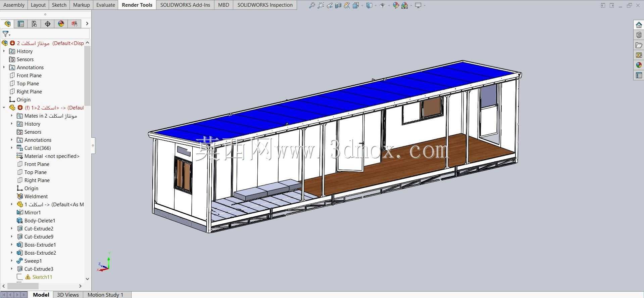Screen dimensions: 644x298
Task: Click the feature tree horizontal scrollbar
Action: (x=23, y=286)
